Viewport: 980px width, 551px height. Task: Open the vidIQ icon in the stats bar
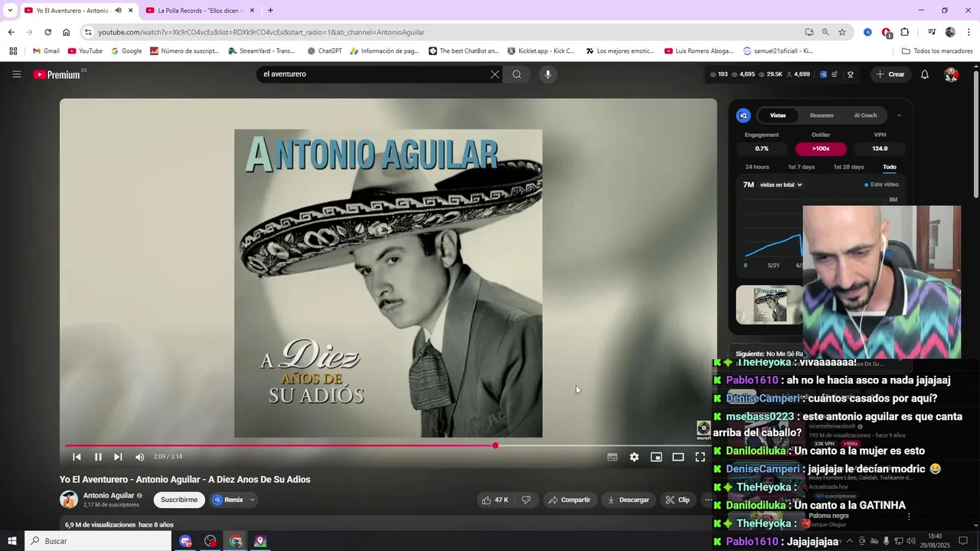824,74
